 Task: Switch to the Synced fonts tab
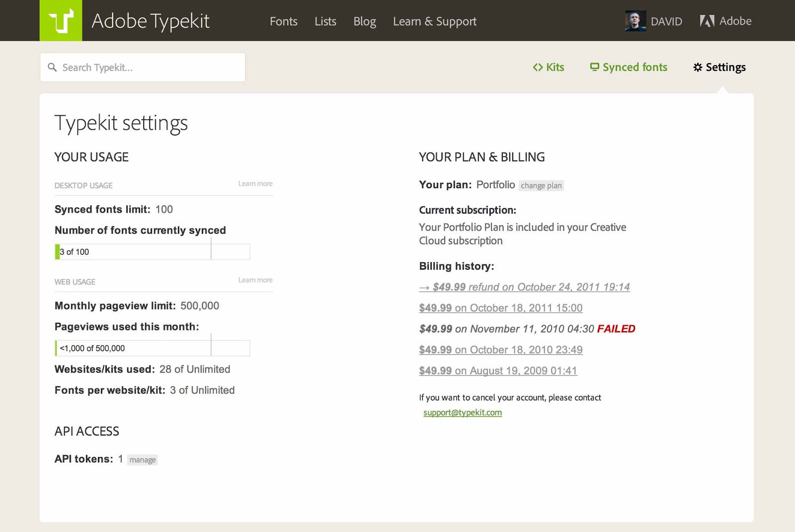(x=629, y=67)
